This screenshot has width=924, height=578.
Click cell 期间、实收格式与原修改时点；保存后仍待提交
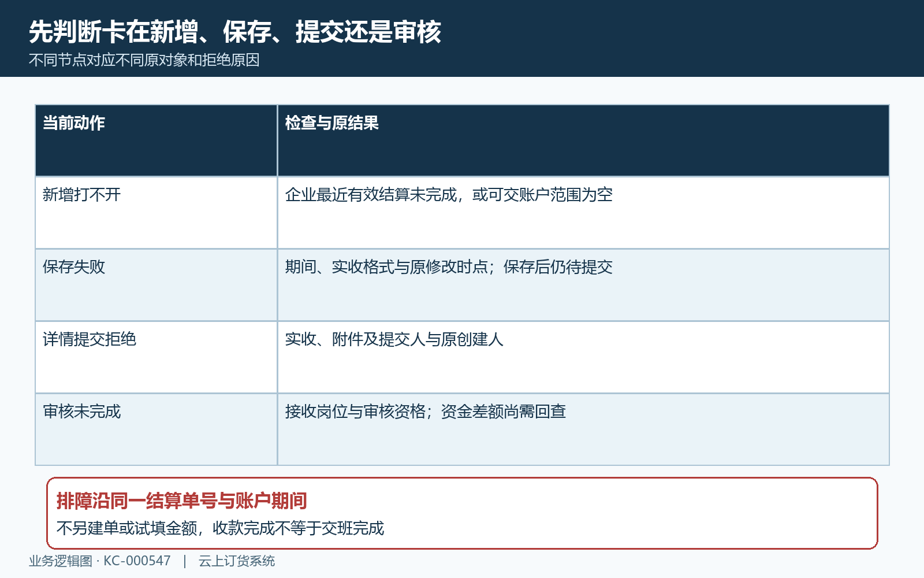pos(583,285)
